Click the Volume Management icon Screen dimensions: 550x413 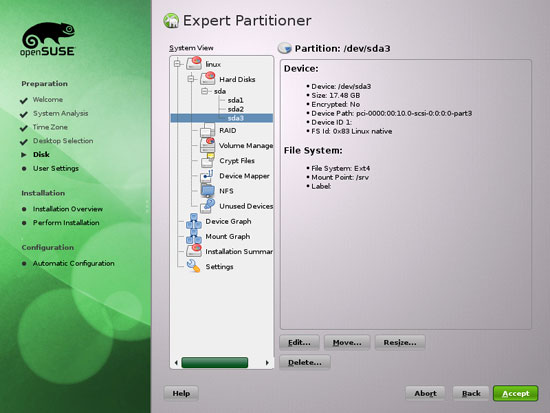point(208,145)
